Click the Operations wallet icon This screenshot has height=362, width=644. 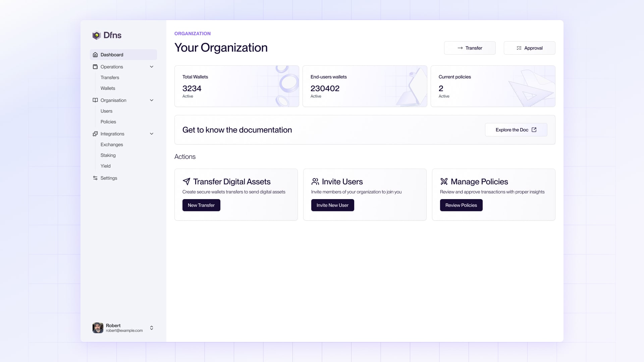click(x=95, y=67)
